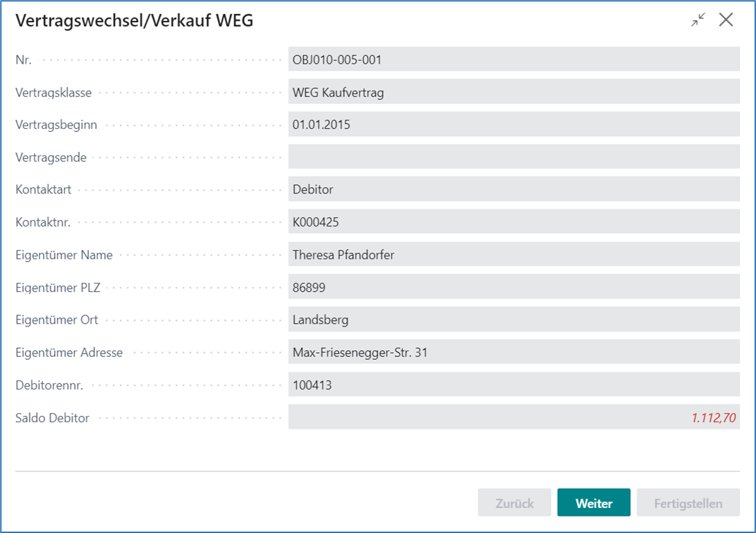Click the Saldo Debitor label

(53, 418)
